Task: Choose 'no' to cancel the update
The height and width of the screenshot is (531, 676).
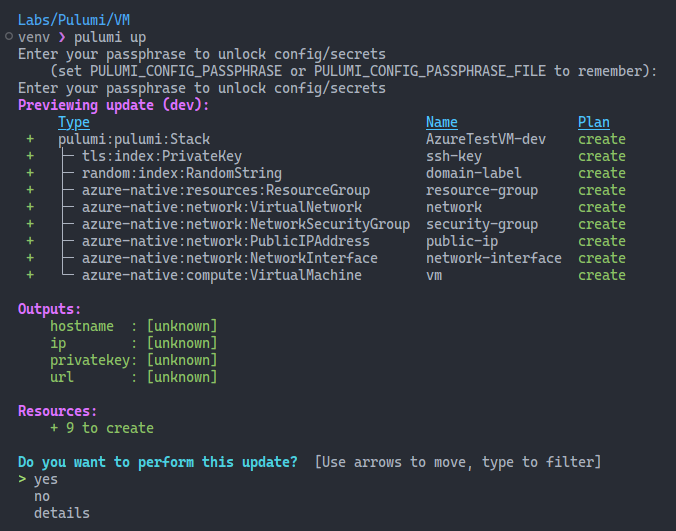Action: tap(42, 497)
